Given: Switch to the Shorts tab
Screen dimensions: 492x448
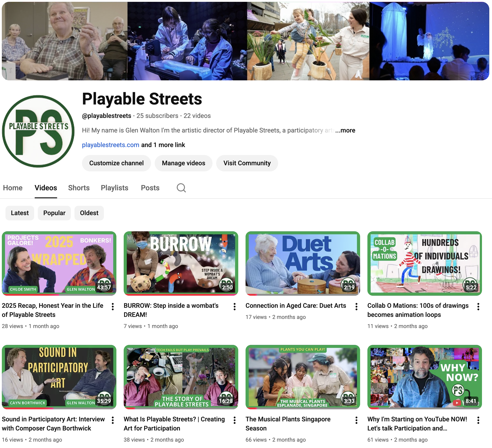Looking at the screenshot, I should (x=79, y=188).
